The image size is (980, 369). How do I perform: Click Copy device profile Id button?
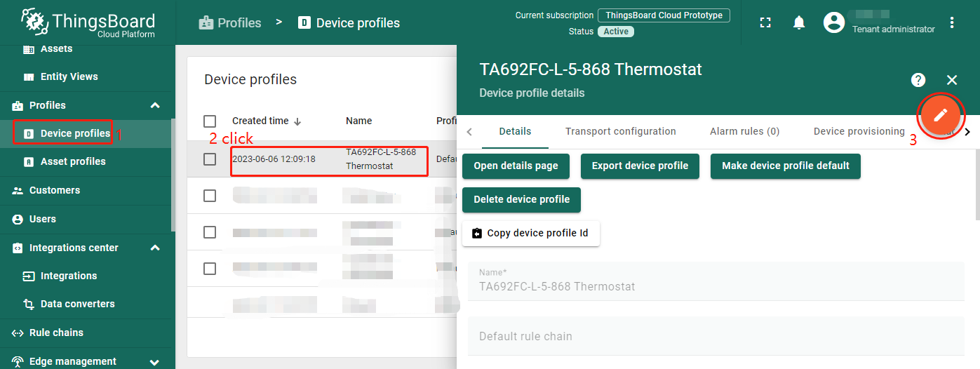coord(531,233)
